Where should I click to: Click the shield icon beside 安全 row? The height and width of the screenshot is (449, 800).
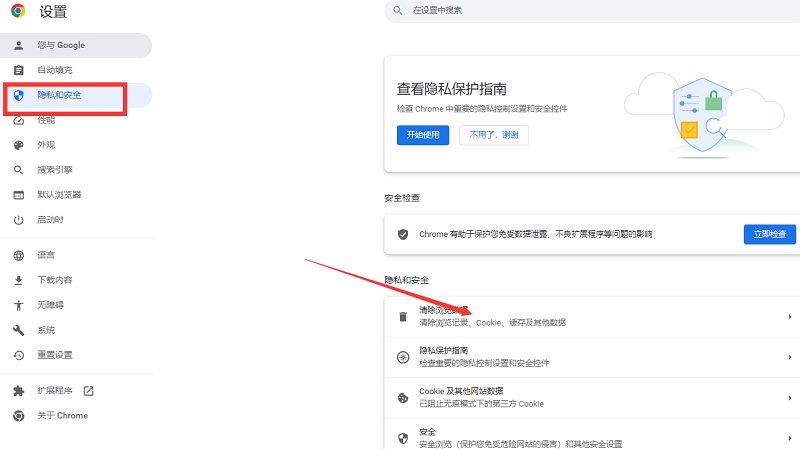point(403,437)
